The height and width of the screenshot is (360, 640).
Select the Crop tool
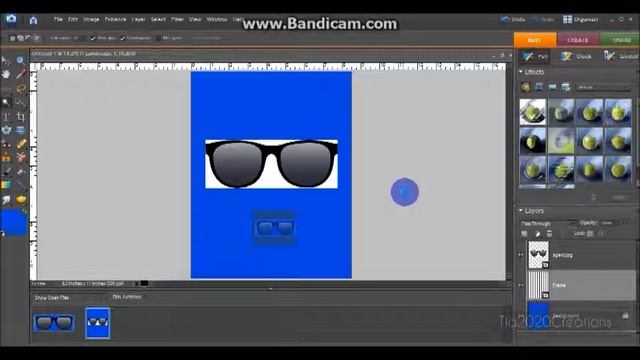20,117
